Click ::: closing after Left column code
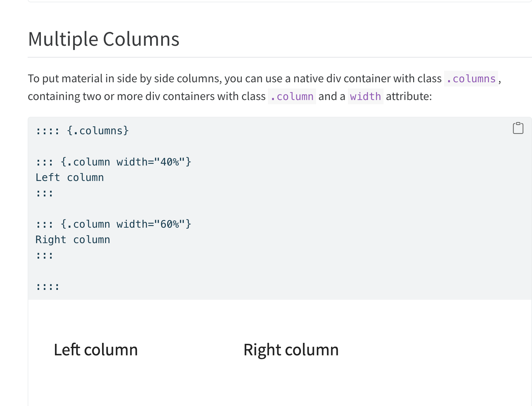This screenshot has height=406, width=532. [x=44, y=193]
